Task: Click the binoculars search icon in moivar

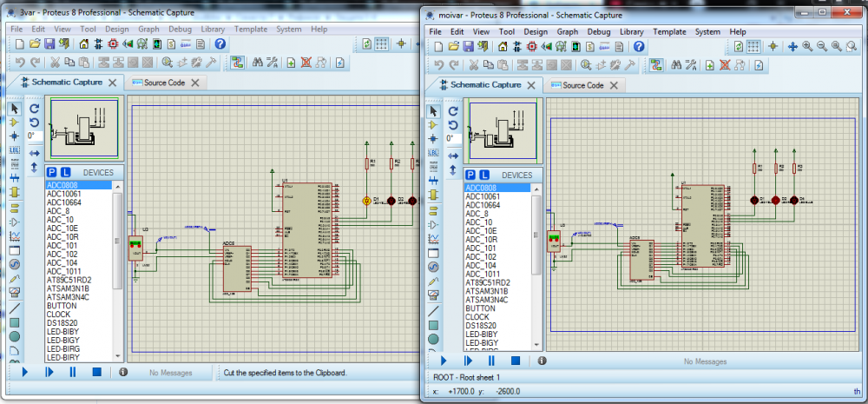Action: (x=675, y=65)
